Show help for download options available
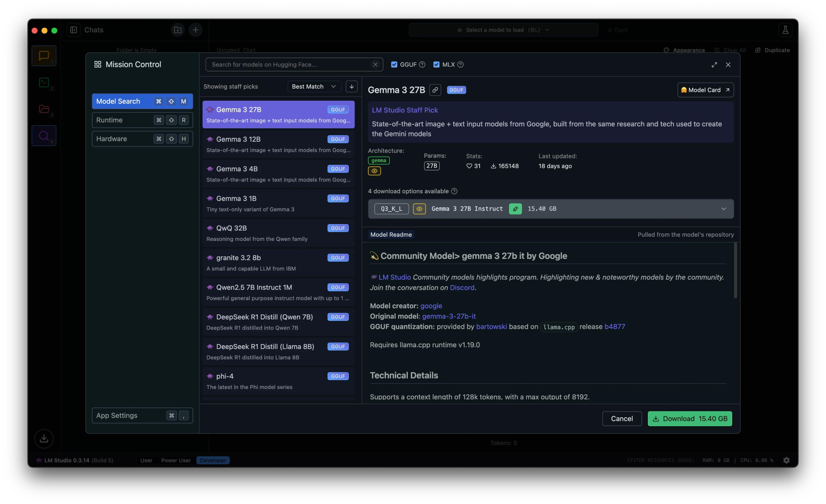 point(454,191)
